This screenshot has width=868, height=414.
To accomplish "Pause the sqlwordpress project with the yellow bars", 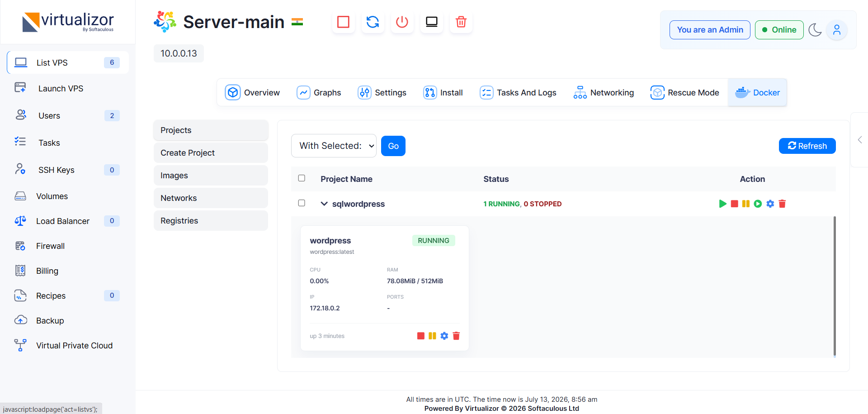I will point(746,204).
